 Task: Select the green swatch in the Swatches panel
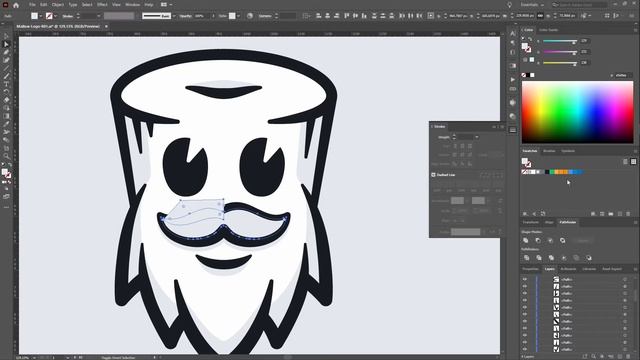pyautogui.click(x=552, y=172)
